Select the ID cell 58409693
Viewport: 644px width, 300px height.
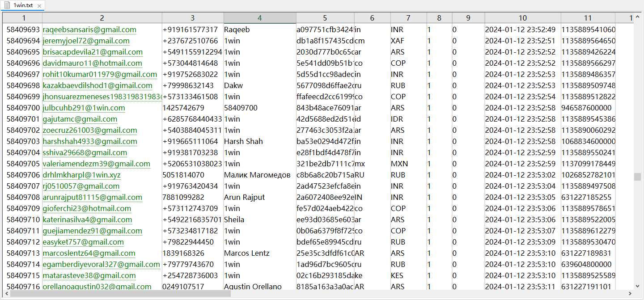coord(23,30)
